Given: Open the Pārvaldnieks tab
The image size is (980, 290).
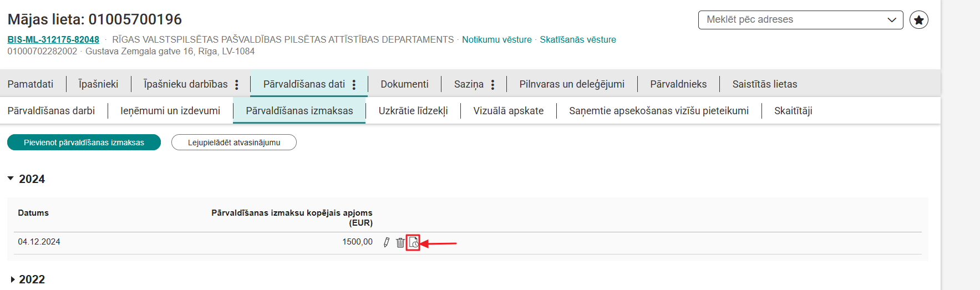Looking at the screenshot, I should (x=678, y=84).
